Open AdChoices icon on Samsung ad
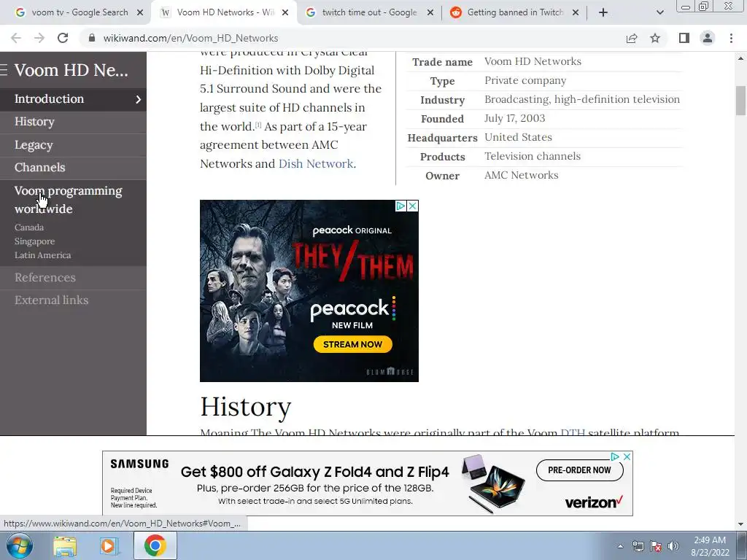This screenshot has height=560, width=747. (615, 456)
